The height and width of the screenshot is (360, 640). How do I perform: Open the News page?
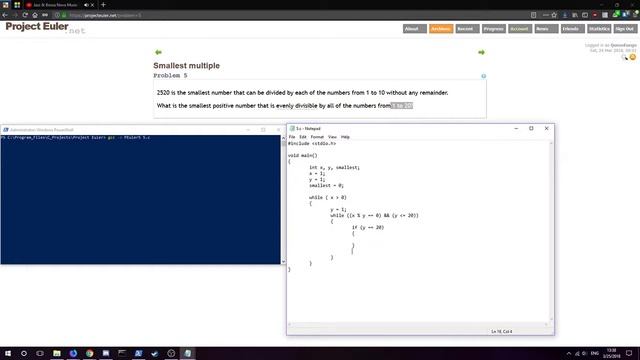point(547,29)
